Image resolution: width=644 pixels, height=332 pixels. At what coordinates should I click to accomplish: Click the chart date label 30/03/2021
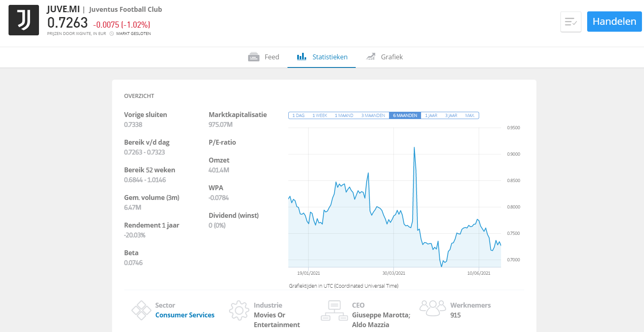coord(393,273)
